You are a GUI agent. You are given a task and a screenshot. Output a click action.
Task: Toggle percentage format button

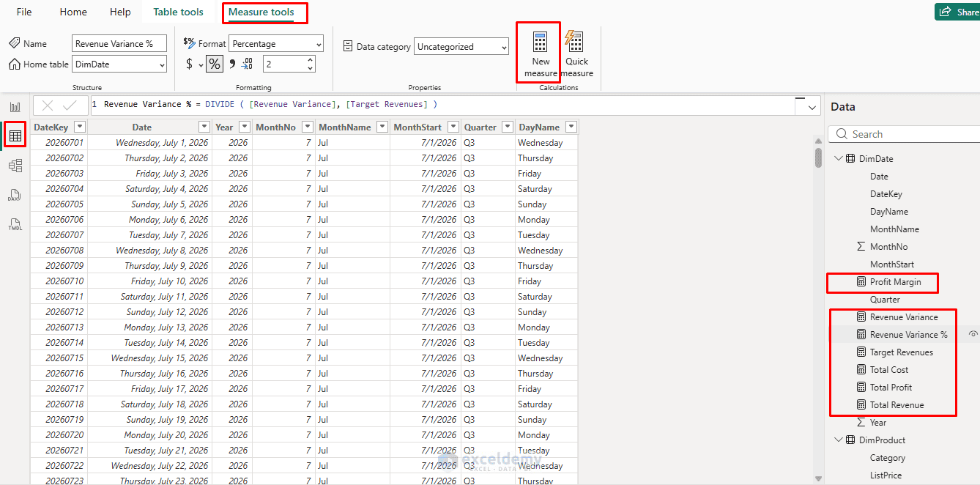[214, 64]
